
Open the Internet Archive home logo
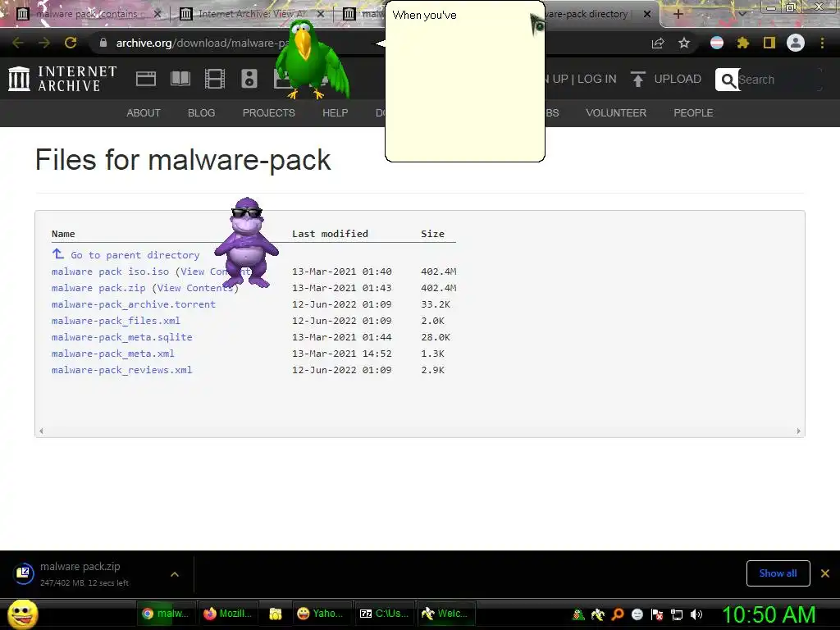pyautogui.click(x=62, y=79)
